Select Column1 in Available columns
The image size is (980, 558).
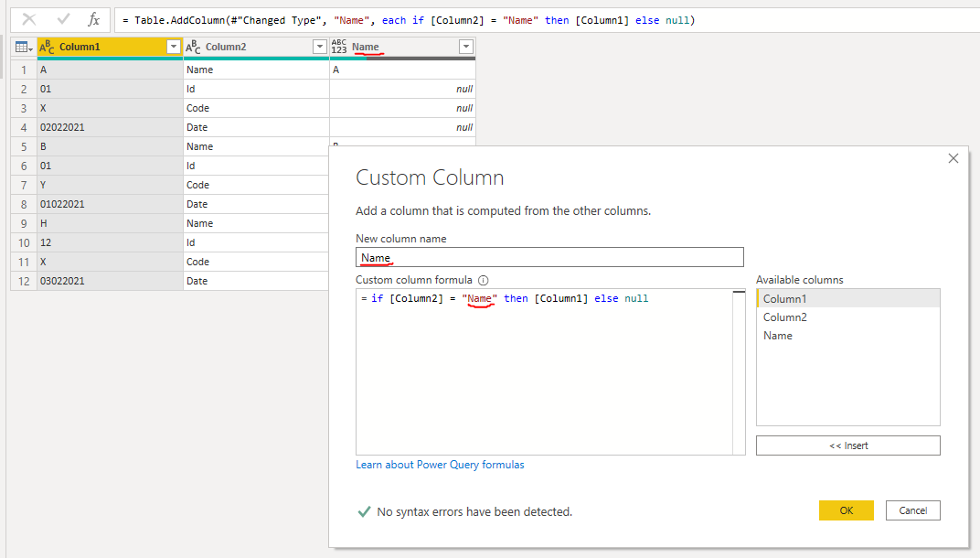[848, 299]
